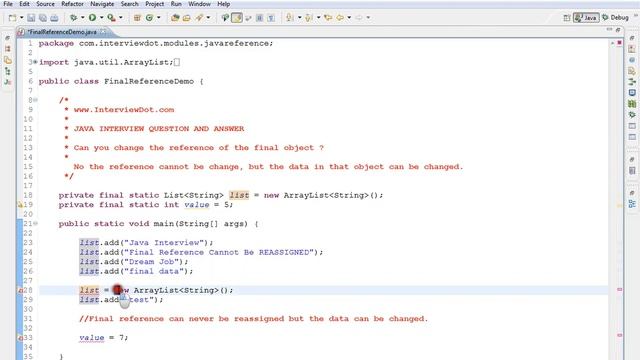Click the error marker on line 33

coord(20,338)
